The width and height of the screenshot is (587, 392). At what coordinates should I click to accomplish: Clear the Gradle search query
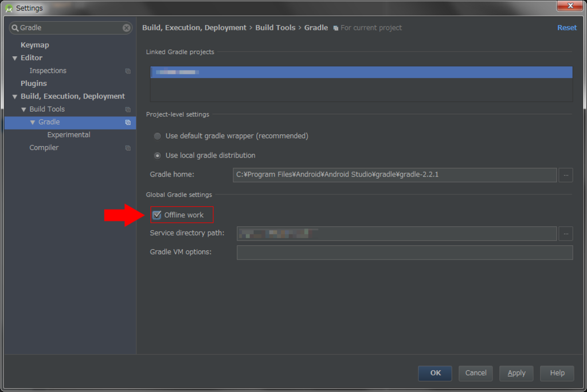[126, 27]
